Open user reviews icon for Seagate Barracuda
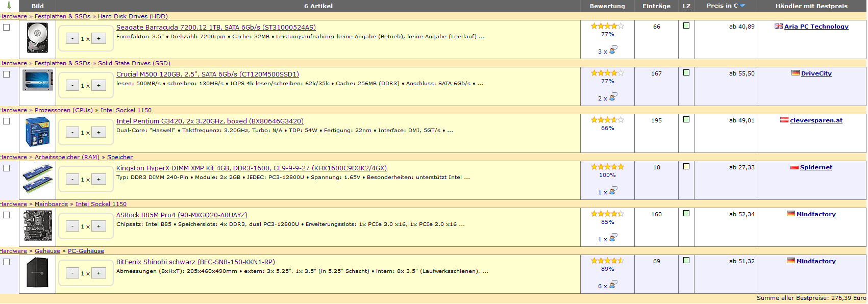868x304 pixels. [613, 49]
